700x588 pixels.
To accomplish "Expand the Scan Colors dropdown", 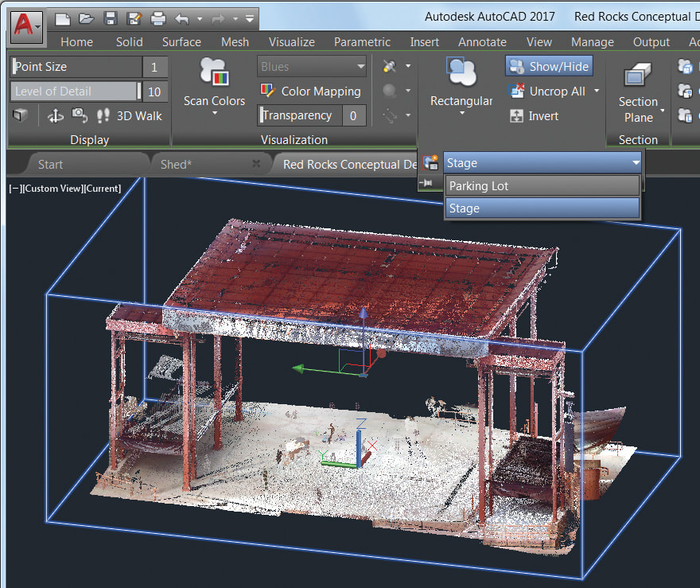I will pos(214,114).
